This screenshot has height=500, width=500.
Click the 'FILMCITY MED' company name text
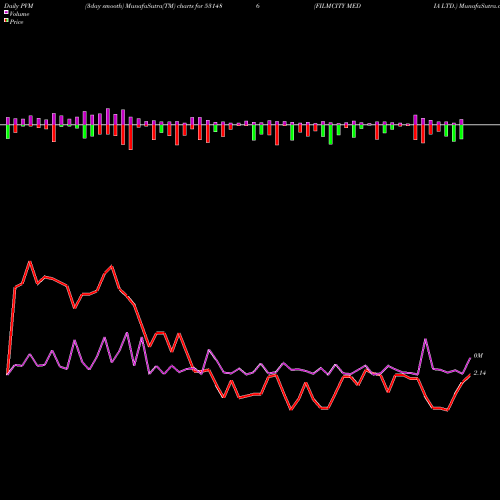(338, 6)
